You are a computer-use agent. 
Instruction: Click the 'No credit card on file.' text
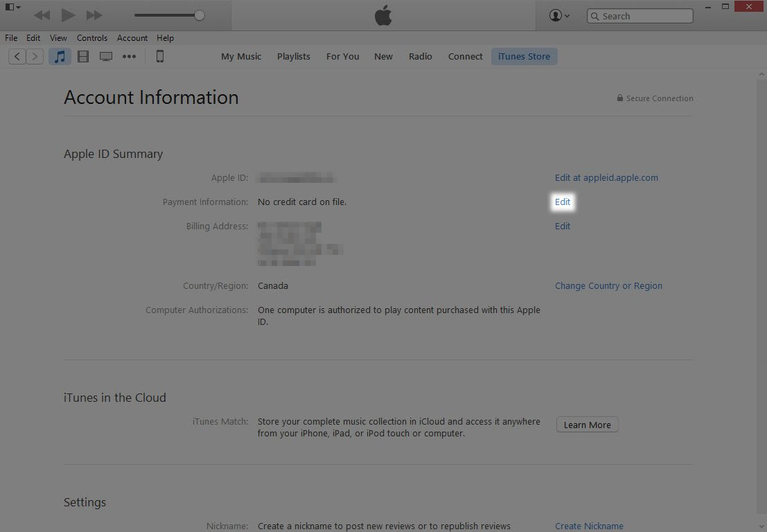coord(302,202)
